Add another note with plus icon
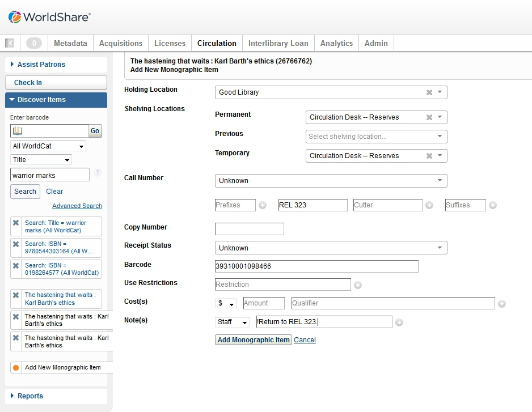The image size is (532, 412). pos(399,322)
